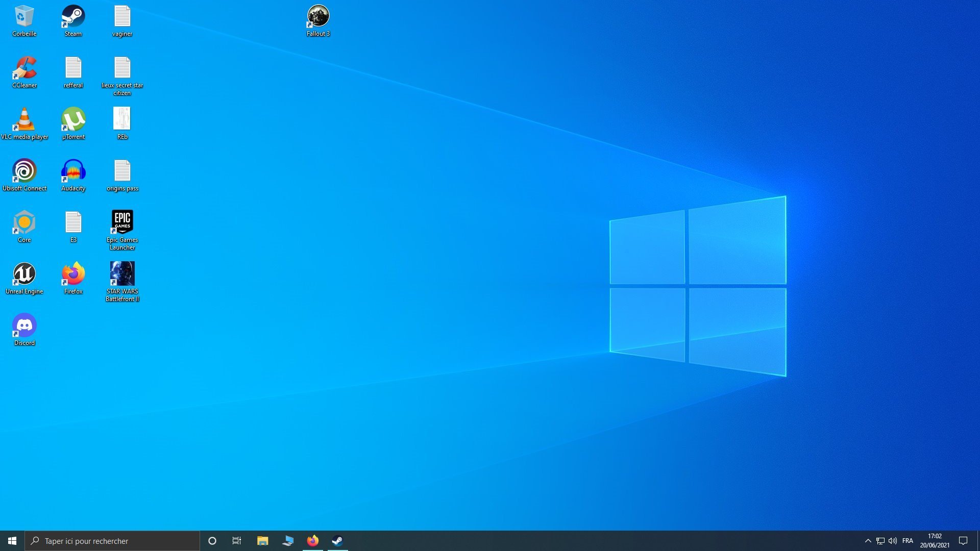Click the taskbar search box

point(112,541)
